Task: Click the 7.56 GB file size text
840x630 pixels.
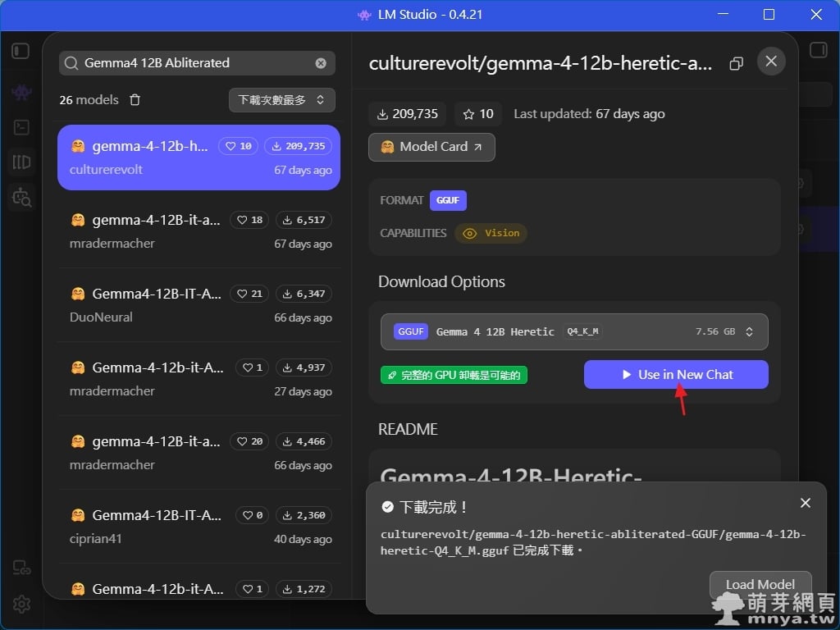Action: tap(715, 331)
